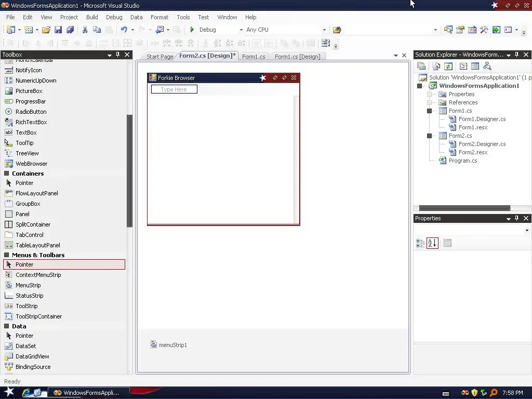This screenshot has height=399, width=532.
Task: Click the Cut scissors icon
Action: 85,30
